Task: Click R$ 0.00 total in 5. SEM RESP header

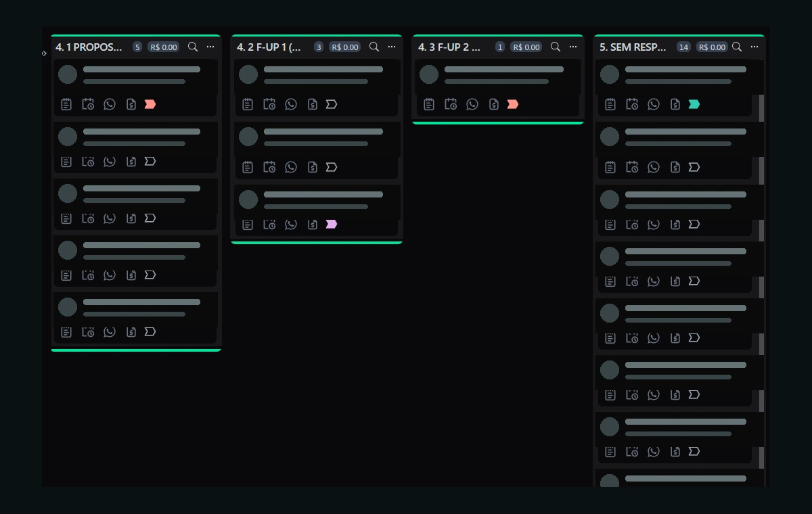Action: coord(713,47)
